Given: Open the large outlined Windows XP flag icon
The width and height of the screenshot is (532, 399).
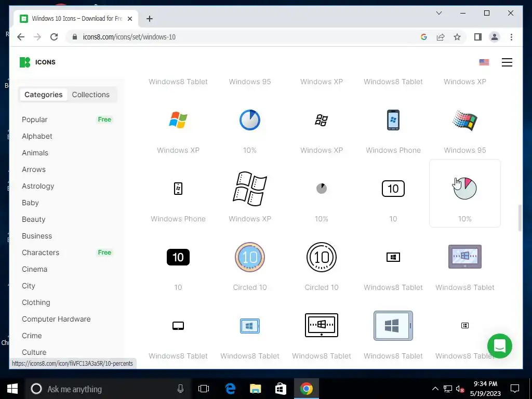Looking at the screenshot, I should tap(250, 189).
